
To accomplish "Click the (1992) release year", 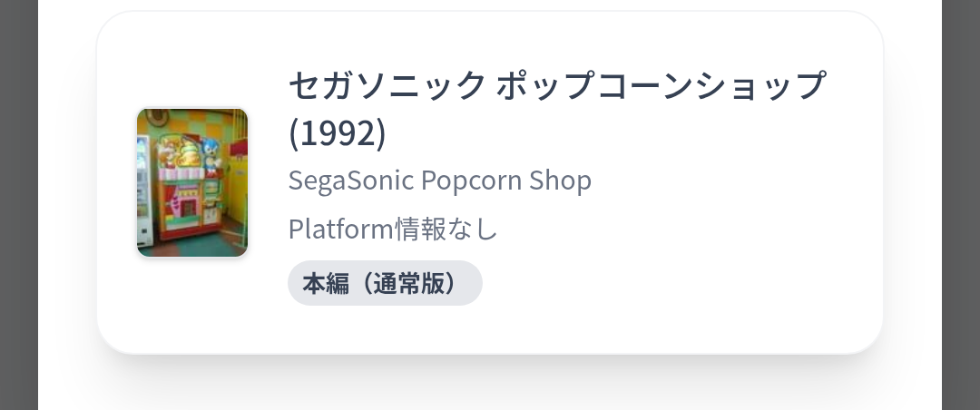I will (x=337, y=133).
